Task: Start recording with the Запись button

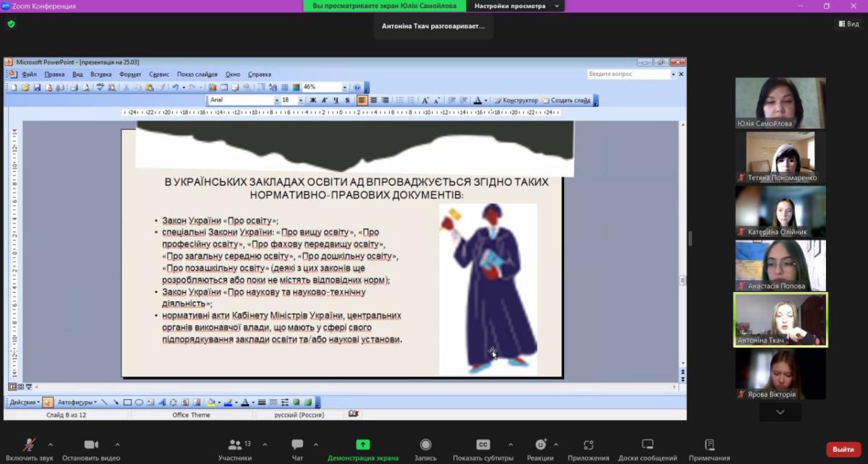Action: coord(425,445)
